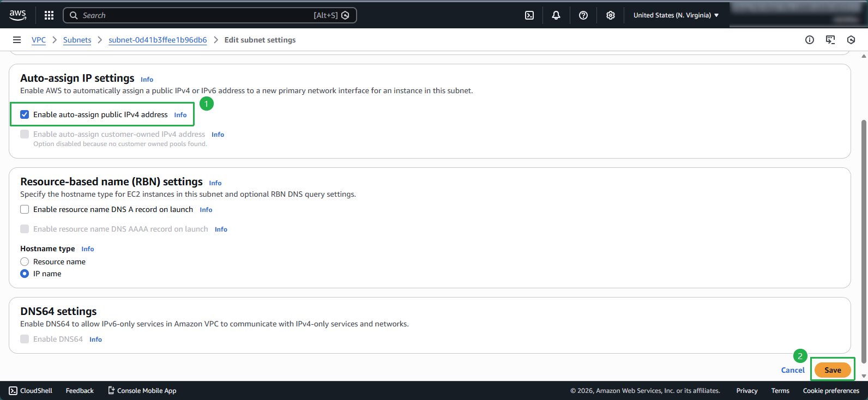Go to VPC breadcrumb
The image size is (868, 400).
(x=39, y=40)
